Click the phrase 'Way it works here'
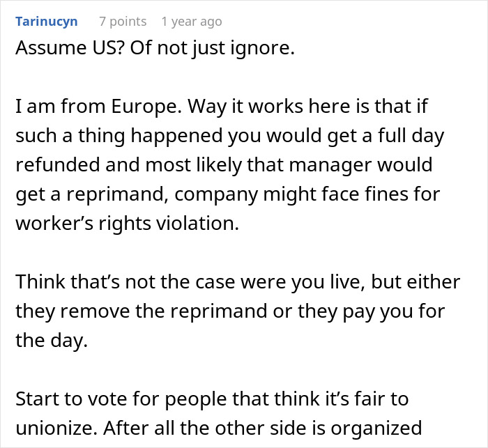The height and width of the screenshot is (448, 488). tap(245, 107)
